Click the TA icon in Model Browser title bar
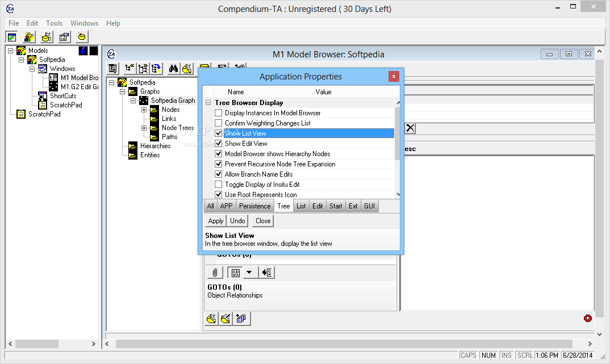This screenshot has width=610, height=364. [111, 54]
